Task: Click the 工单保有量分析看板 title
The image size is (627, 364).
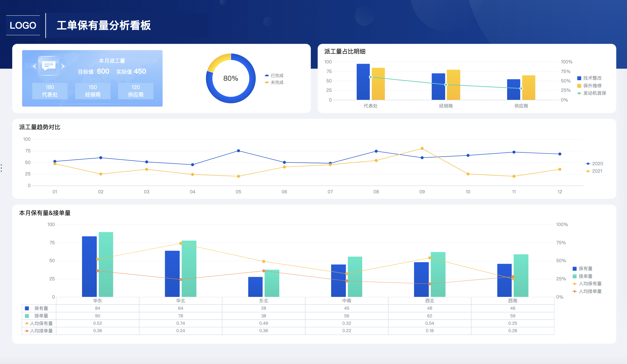Action: (104, 25)
